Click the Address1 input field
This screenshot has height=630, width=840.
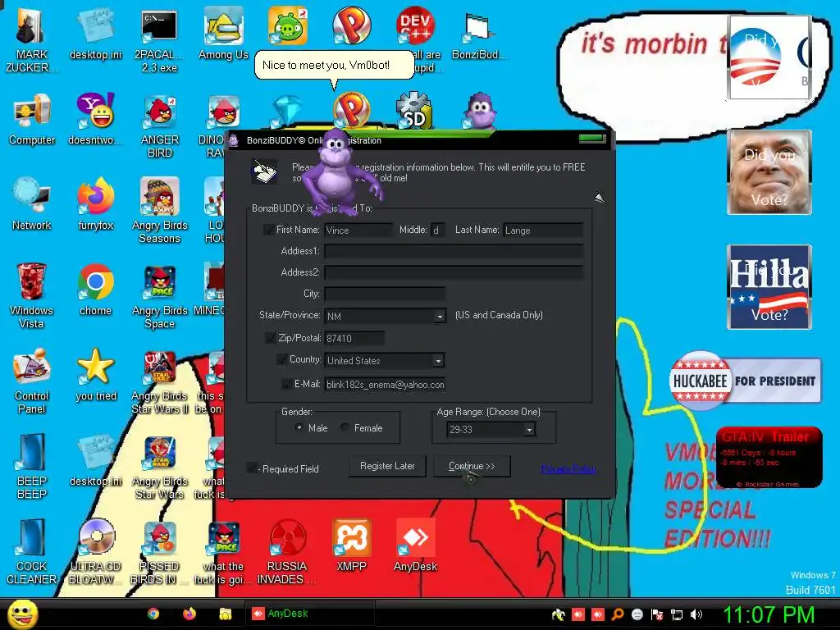click(454, 251)
